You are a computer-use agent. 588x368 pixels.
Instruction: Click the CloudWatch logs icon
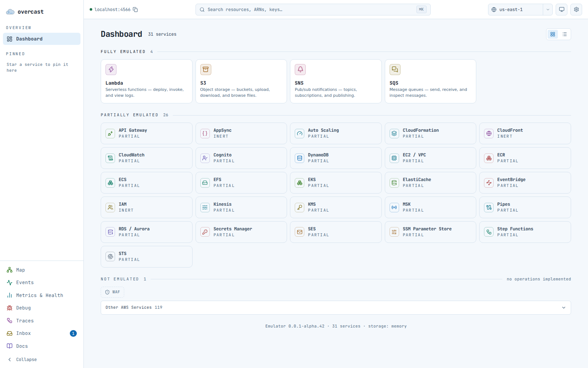pos(110,158)
